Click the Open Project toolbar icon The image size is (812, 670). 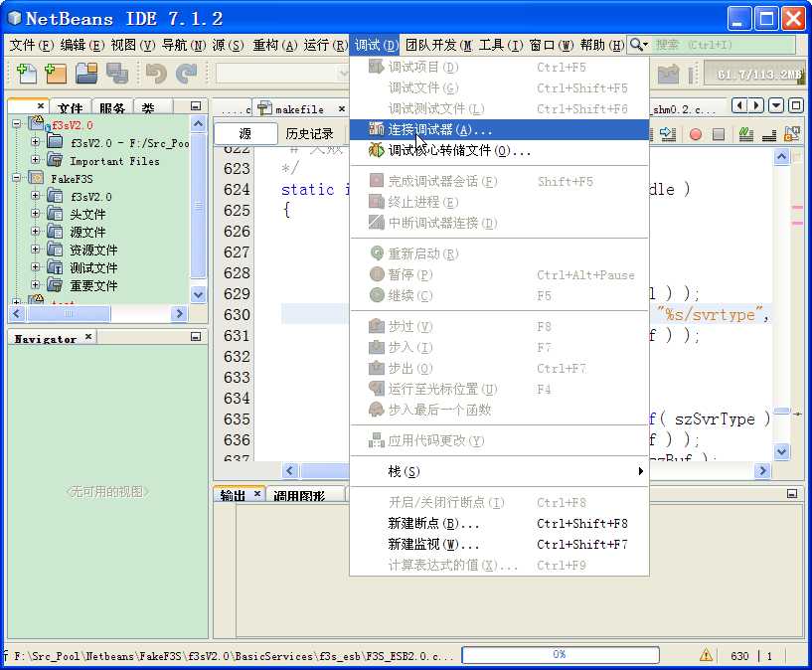click(x=86, y=74)
